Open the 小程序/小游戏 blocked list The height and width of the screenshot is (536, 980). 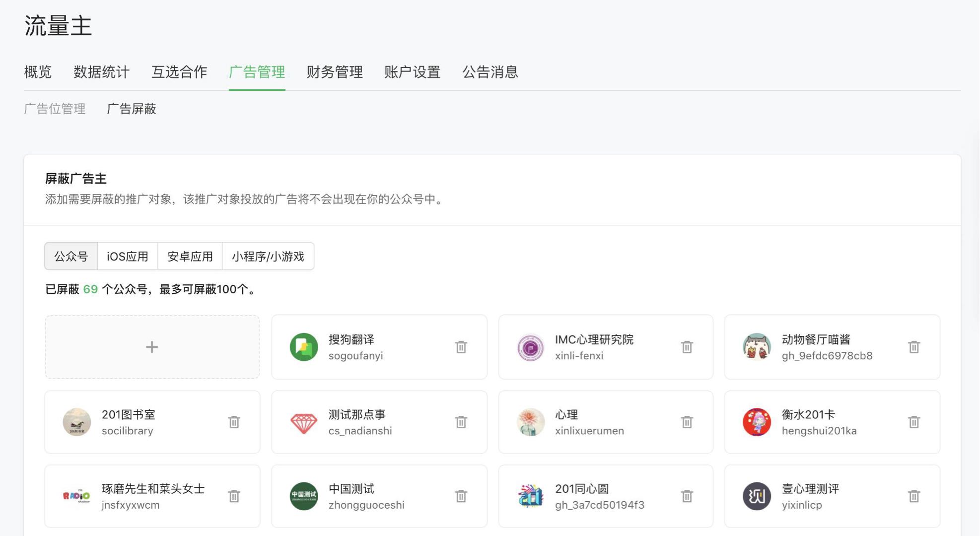point(269,257)
